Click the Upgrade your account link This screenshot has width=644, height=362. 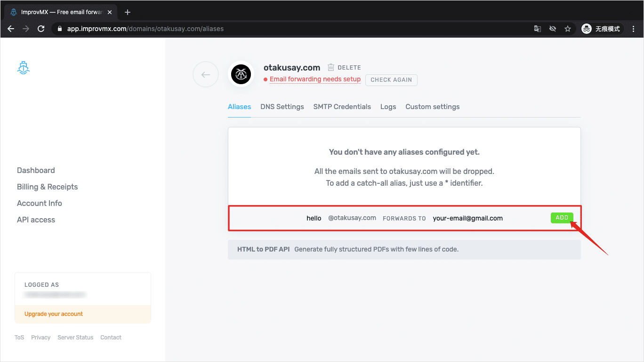(54, 314)
